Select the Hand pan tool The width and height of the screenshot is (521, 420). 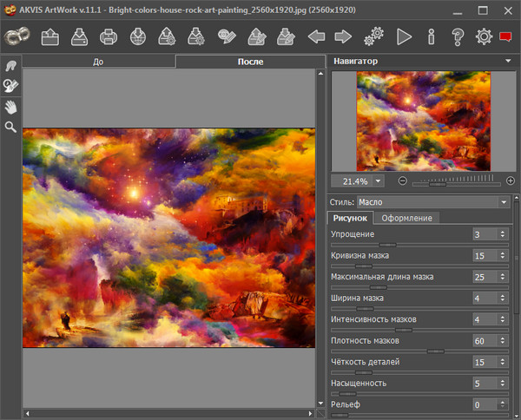click(11, 106)
